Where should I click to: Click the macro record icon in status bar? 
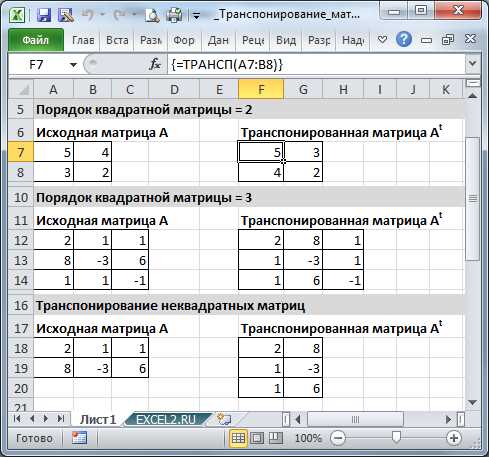pyautogui.click(x=79, y=438)
